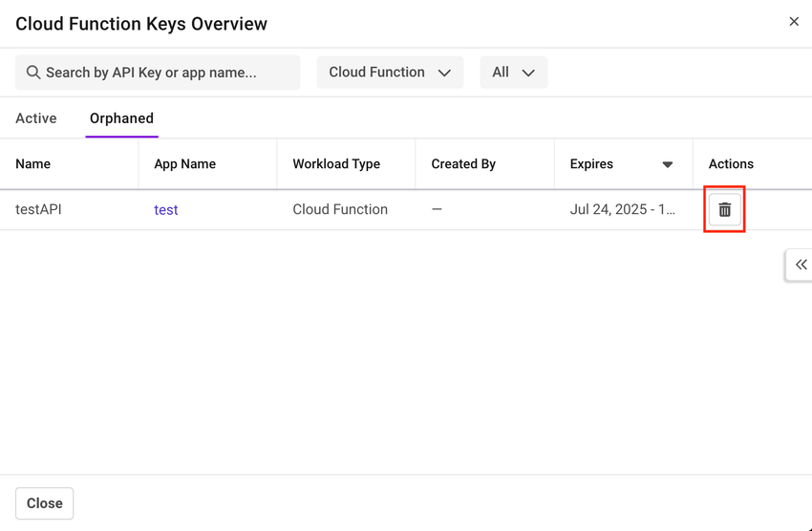The image size is (812, 531).
Task: Click the Created By column header
Action: [463, 164]
